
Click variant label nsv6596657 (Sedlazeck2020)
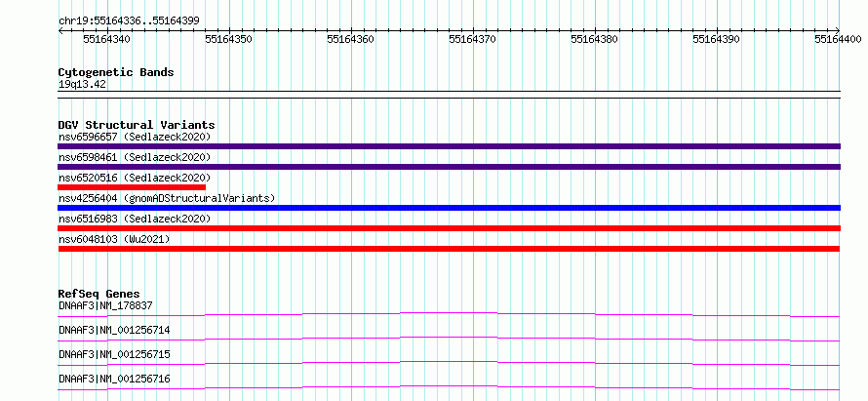coord(135,137)
